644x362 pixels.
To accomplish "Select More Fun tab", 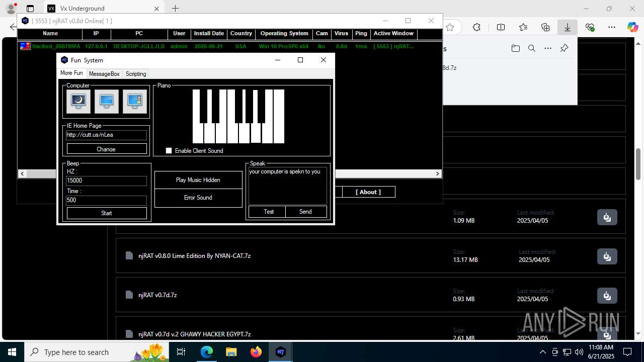I will click(71, 73).
